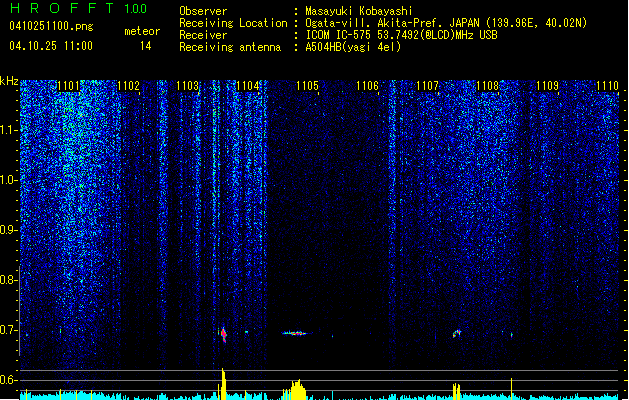The height and width of the screenshot is (400, 629).
Task: Click the yellow power peaks near 1107
Action: click(x=456, y=391)
